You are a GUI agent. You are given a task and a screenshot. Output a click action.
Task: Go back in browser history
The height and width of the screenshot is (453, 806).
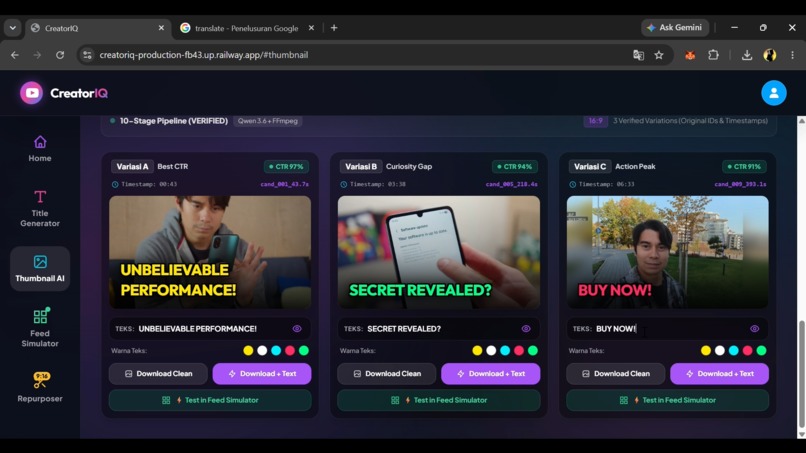coord(14,55)
